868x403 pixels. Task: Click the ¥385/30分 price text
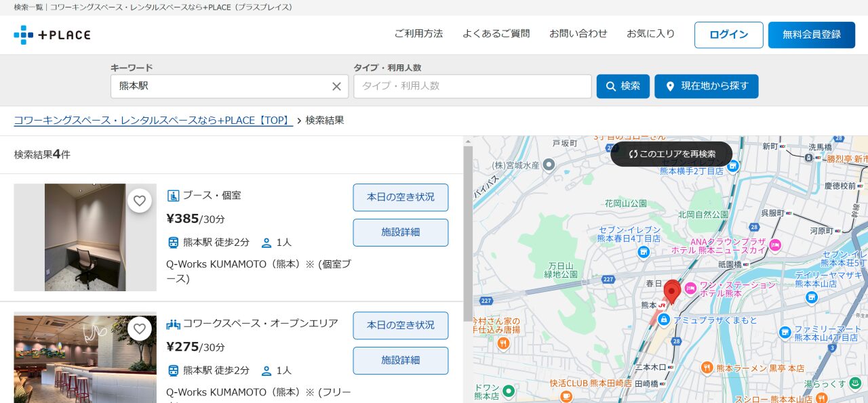click(195, 219)
